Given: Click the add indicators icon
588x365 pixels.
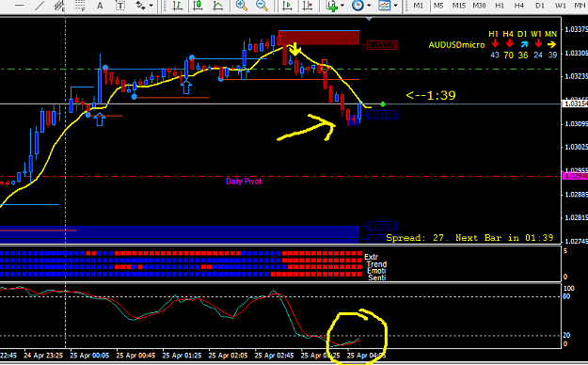Looking at the screenshot, I should pyautogui.click(x=332, y=6).
